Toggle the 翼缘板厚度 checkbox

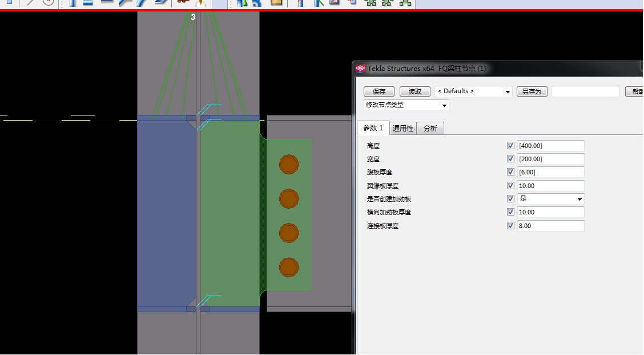click(x=510, y=186)
